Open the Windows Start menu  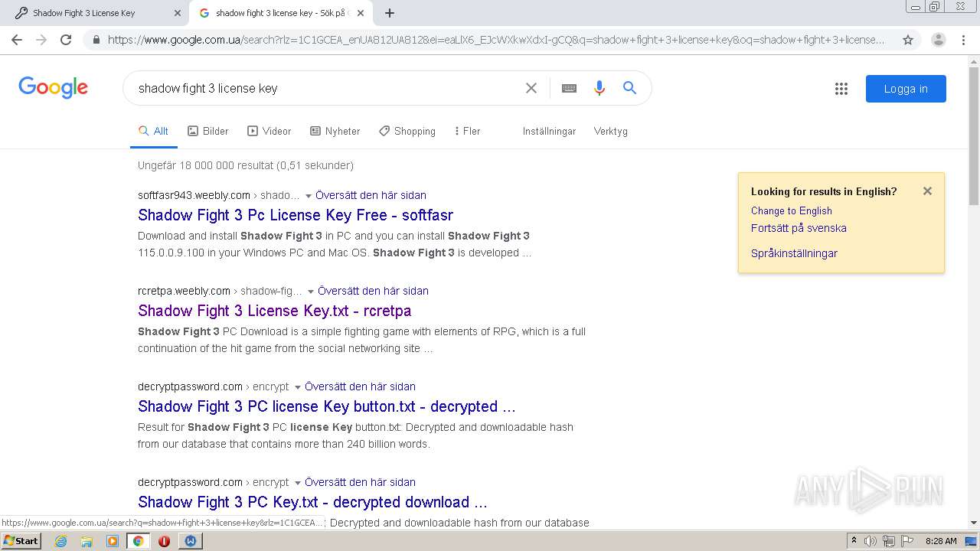click(x=21, y=540)
